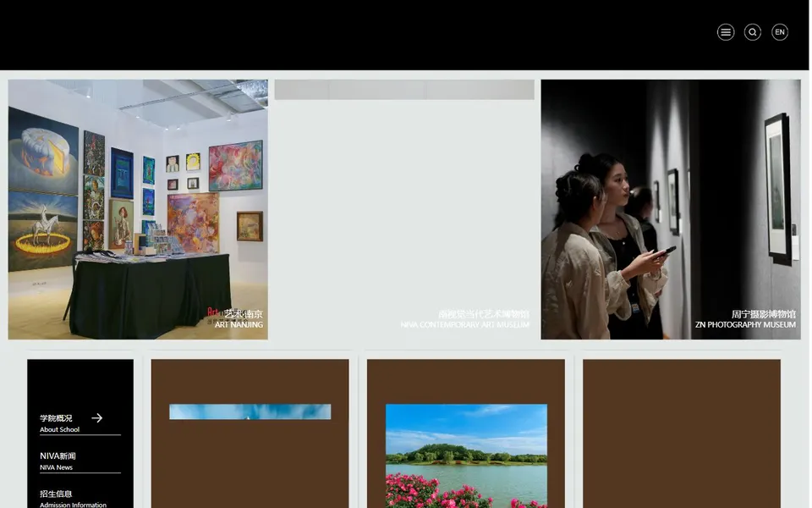This screenshot has width=812, height=508.
Task: Switch language with the EN button
Action: pyautogui.click(x=779, y=32)
